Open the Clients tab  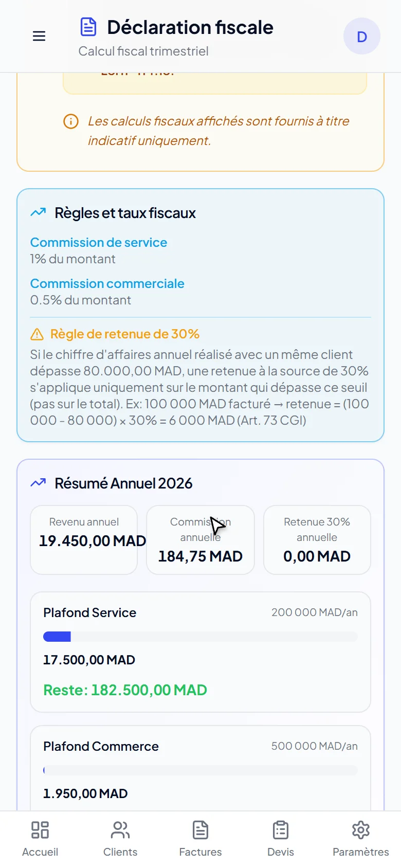click(120, 839)
